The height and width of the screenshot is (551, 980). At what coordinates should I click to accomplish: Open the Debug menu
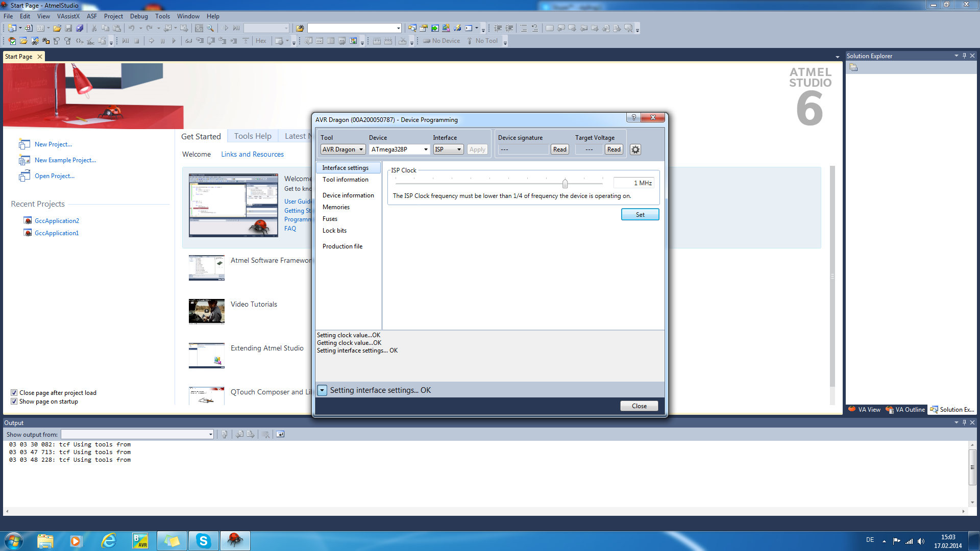138,16
